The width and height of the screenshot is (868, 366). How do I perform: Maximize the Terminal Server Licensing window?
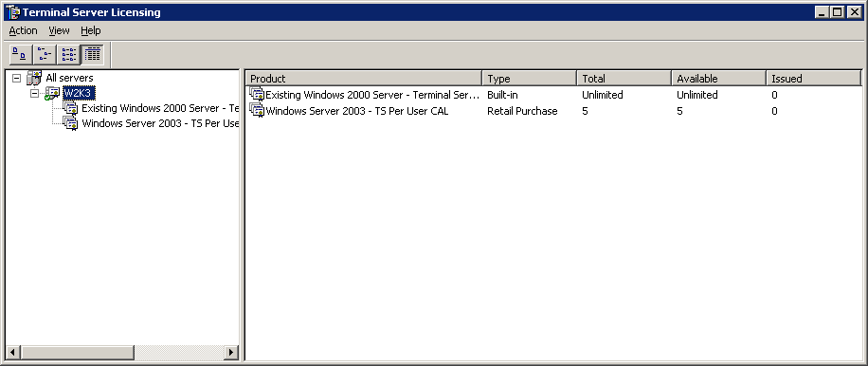pos(837,11)
